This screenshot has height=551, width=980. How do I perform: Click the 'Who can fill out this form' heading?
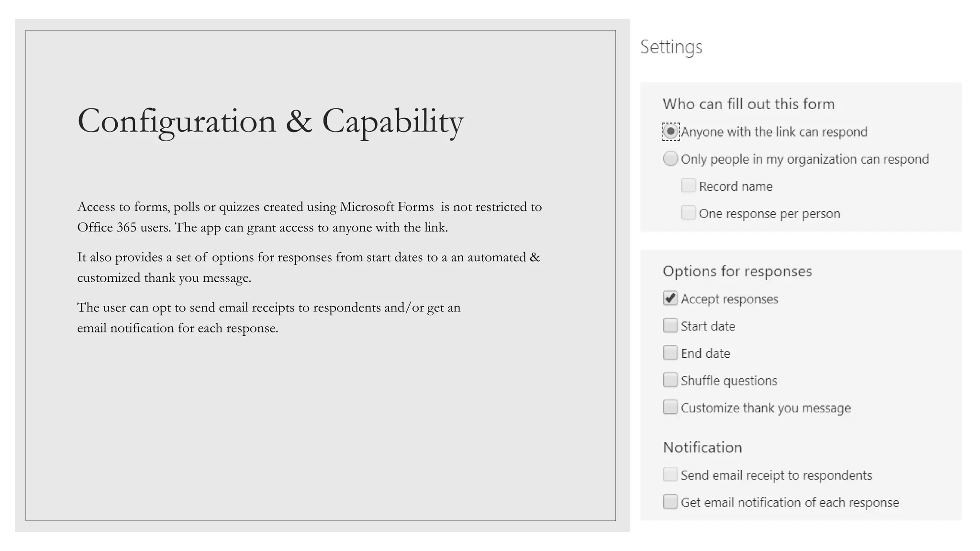[748, 104]
